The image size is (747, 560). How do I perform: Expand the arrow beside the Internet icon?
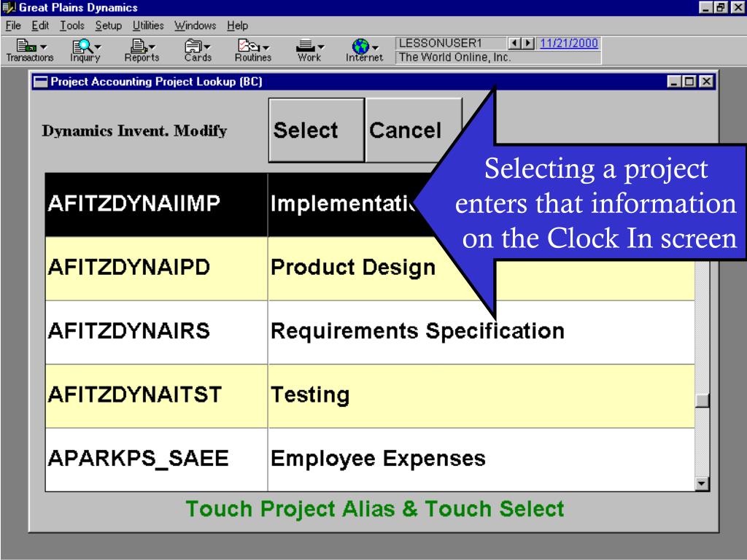coord(376,47)
